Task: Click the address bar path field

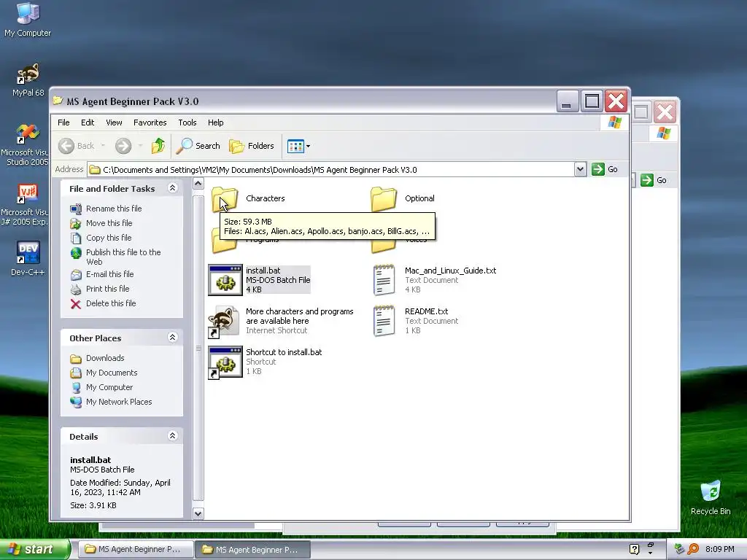Action: click(330, 169)
